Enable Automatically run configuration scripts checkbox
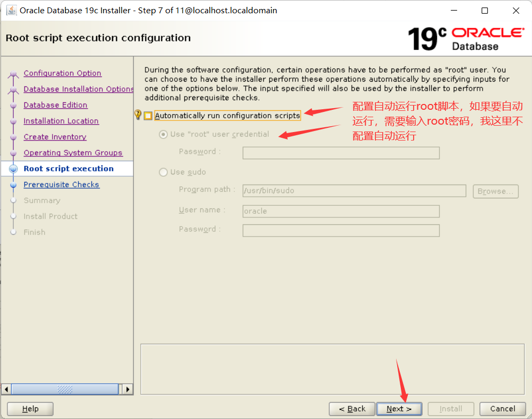This screenshot has height=419, width=532. tap(148, 116)
